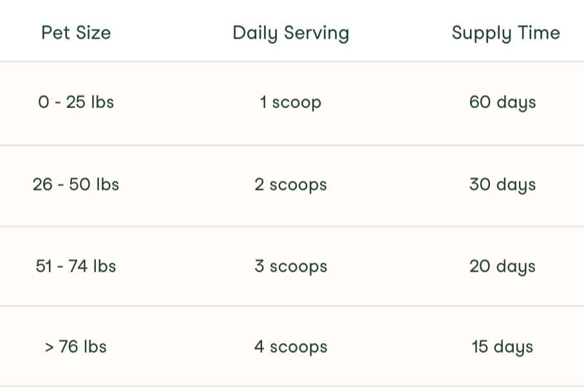Select the > 76 lbs cell
The width and height of the screenshot is (584, 392).
[x=76, y=347]
